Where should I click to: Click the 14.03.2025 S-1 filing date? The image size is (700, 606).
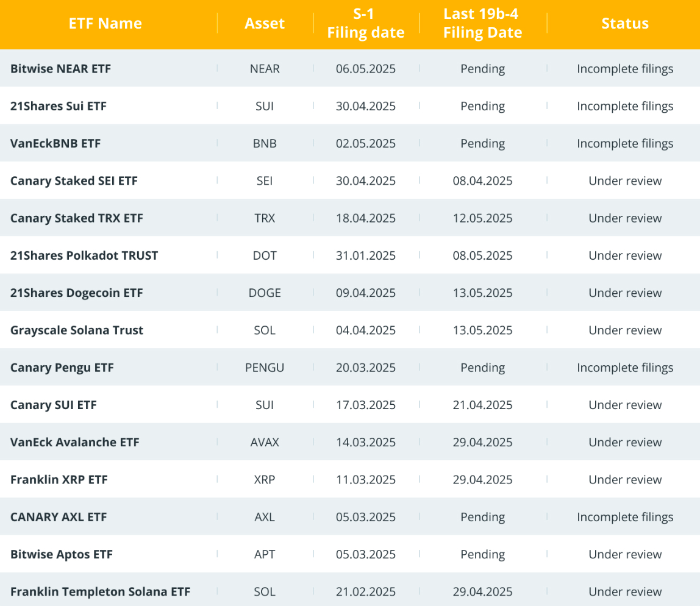coord(366,442)
